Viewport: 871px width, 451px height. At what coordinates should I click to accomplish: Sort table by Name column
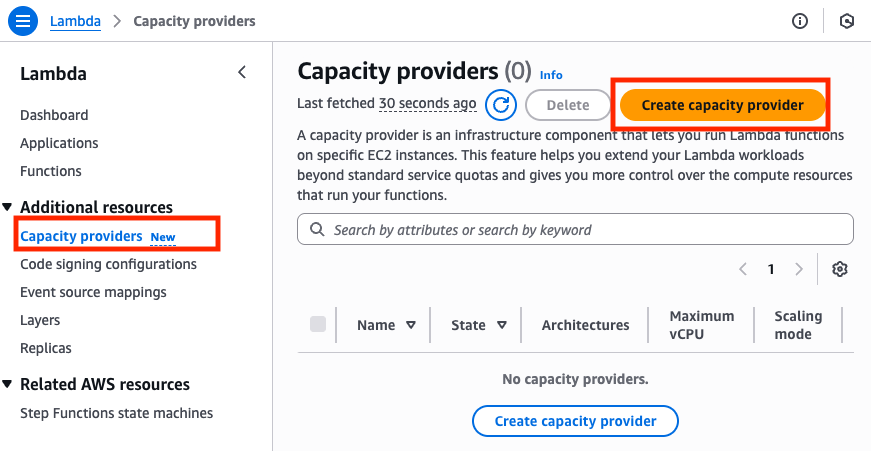(411, 325)
